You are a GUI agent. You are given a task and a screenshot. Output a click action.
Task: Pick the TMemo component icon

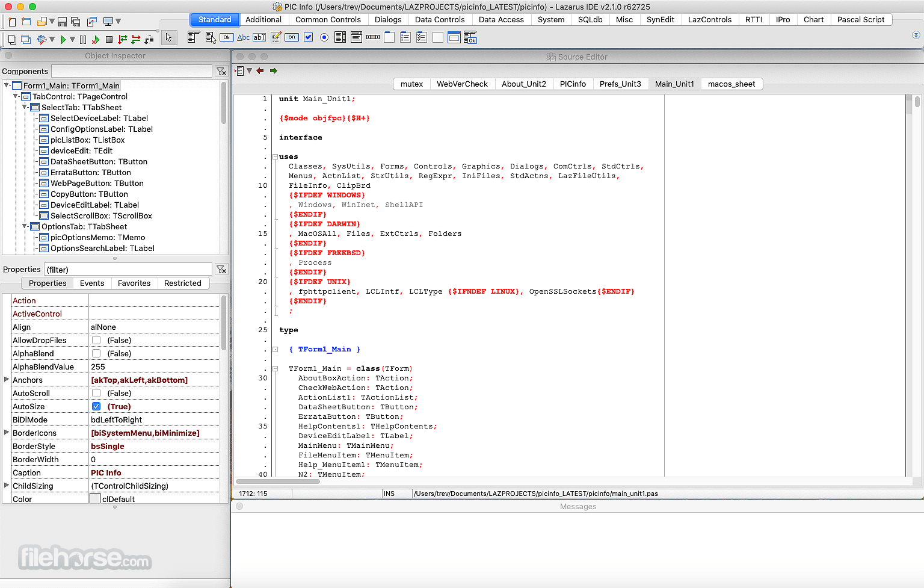[x=276, y=37]
